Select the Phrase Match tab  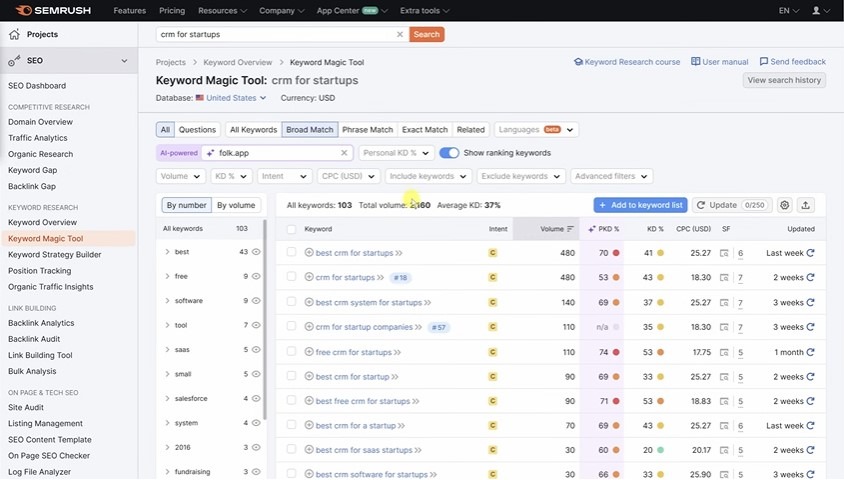[x=368, y=130]
